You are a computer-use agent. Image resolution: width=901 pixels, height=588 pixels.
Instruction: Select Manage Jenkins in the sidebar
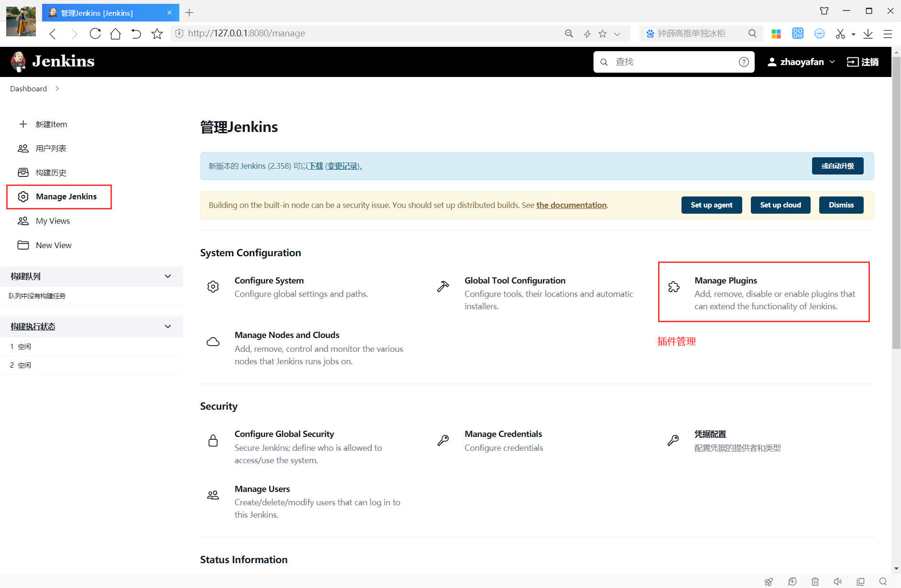tap(66, 196)
